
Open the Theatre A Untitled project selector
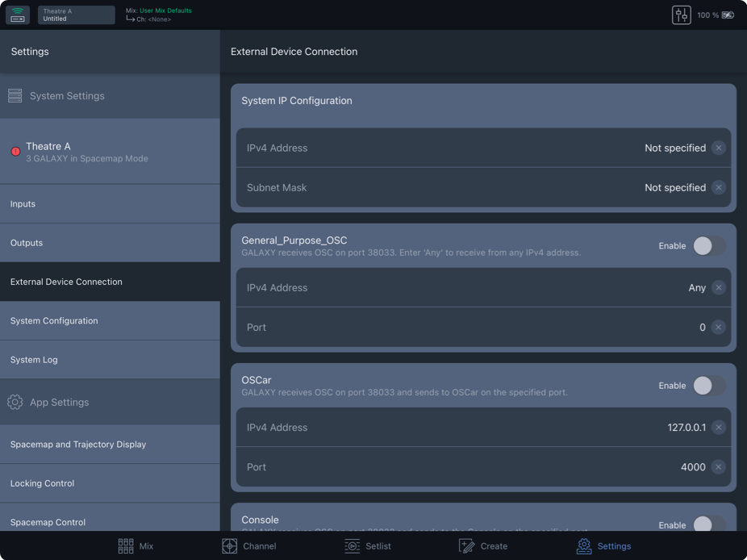coord(76,15)
